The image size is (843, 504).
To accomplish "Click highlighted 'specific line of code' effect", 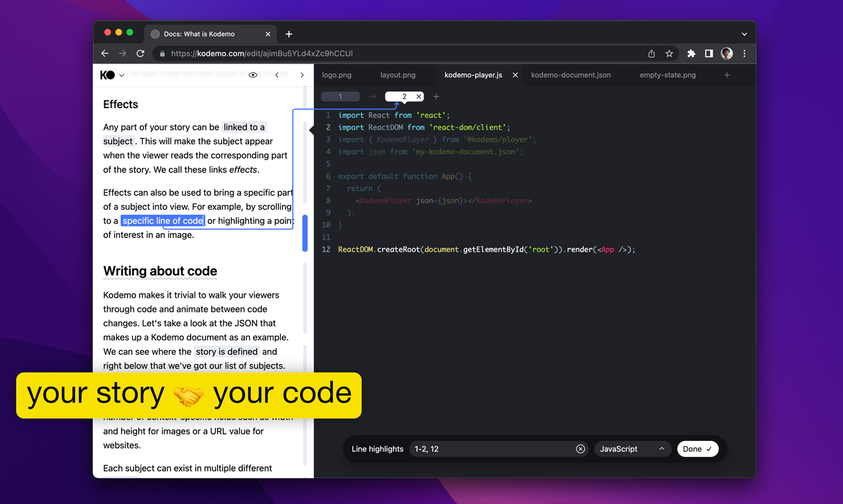I will (x=163, y=221).
